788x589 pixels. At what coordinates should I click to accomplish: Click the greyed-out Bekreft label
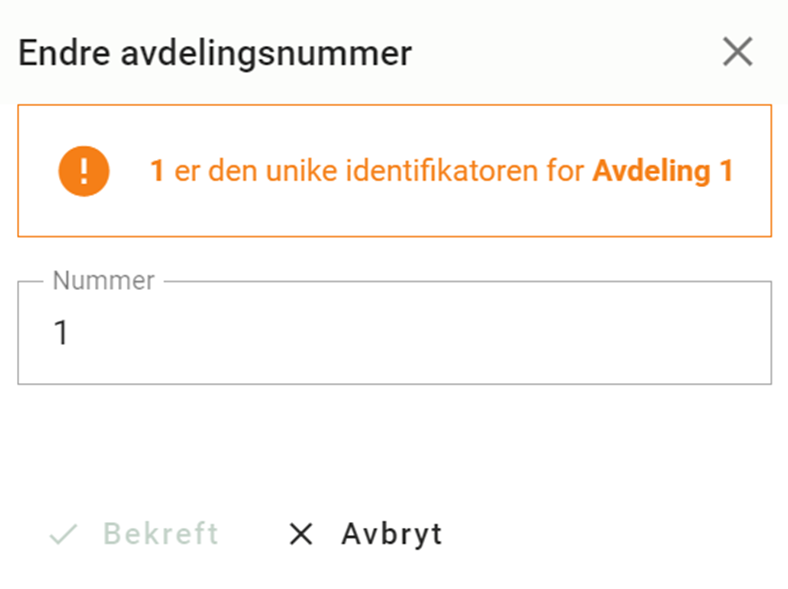[161, 534]
